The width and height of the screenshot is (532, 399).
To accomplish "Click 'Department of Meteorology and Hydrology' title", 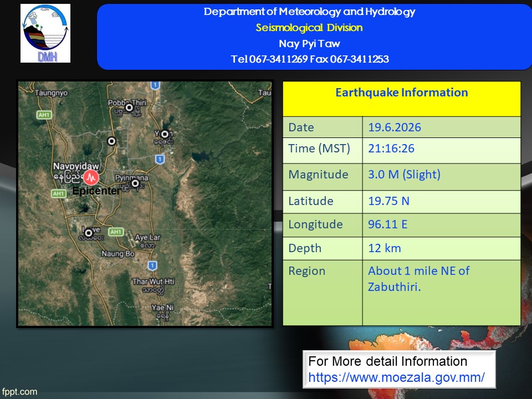I will [309, 12].
